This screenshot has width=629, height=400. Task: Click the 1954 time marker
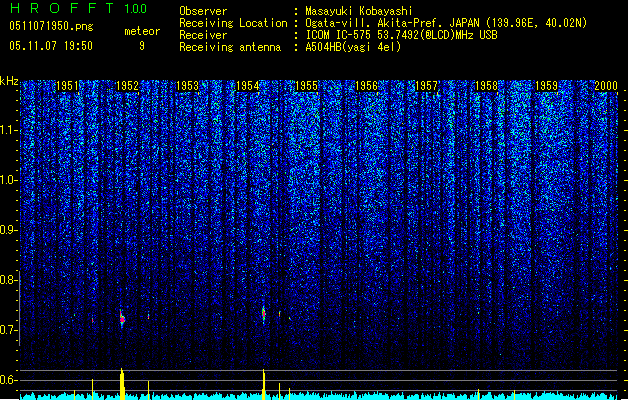pos(248,86)
